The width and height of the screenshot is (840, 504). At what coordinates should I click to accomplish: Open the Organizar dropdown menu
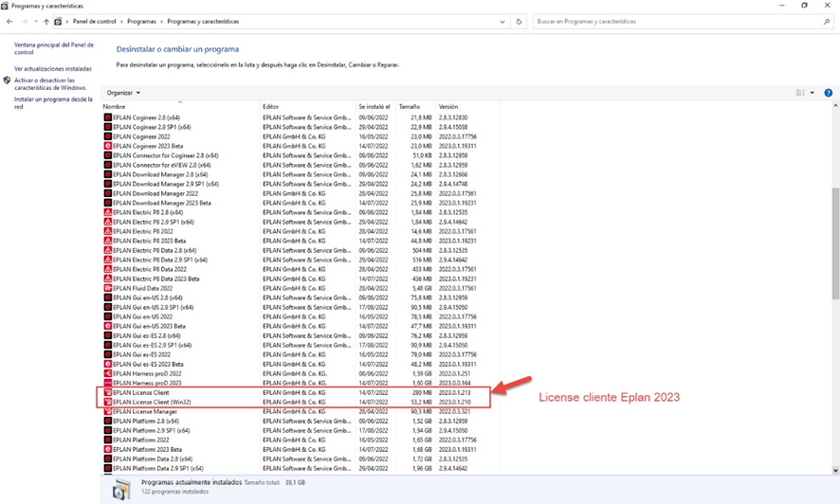click(x=123, y=93)
